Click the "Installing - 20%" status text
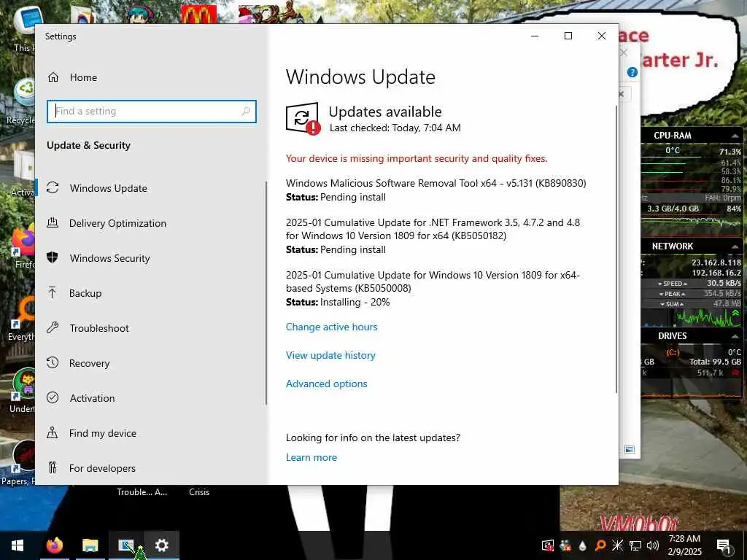Screen dimensions: 747x560 355,302
